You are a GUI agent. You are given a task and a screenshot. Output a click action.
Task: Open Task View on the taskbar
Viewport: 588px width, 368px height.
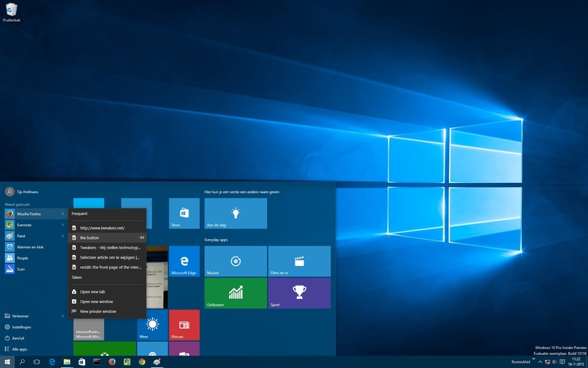pyautogui.click(x=36, y=362)
